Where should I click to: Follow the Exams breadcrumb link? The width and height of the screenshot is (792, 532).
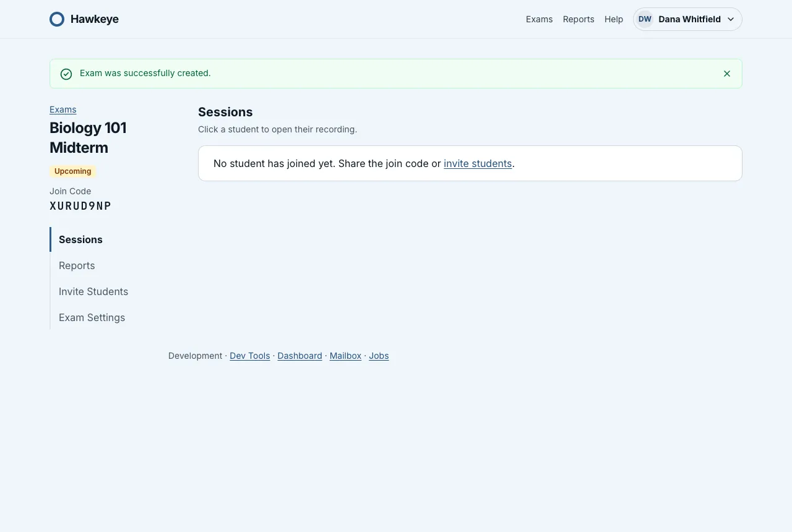point(63,109)
